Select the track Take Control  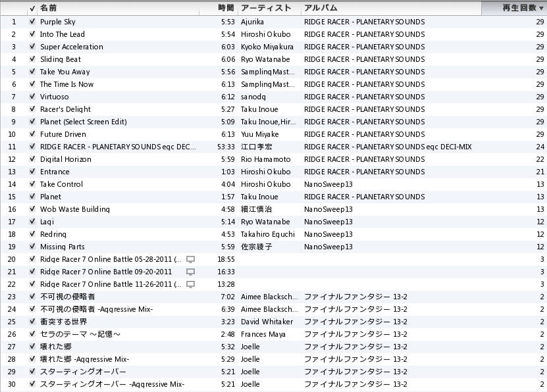tap(61, 184)
